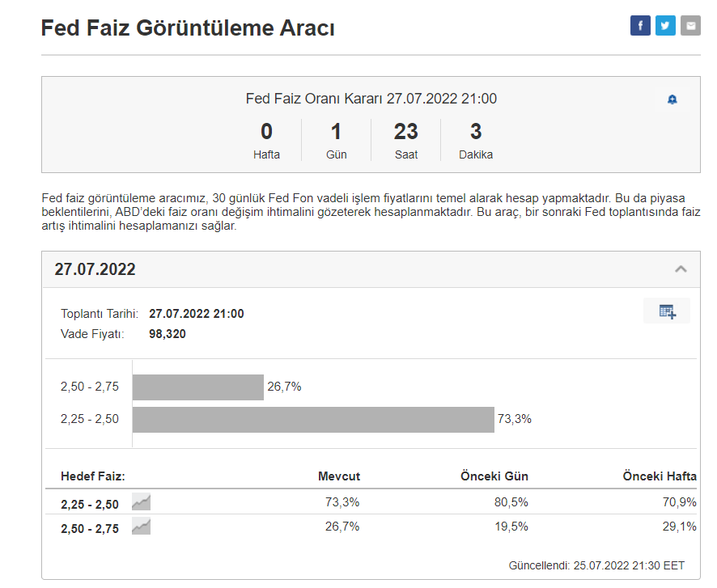This screenshot has height=588, width=717.
Task: Click the Vade Fiyatı value 98,320
Action: (x=168, y=333)
